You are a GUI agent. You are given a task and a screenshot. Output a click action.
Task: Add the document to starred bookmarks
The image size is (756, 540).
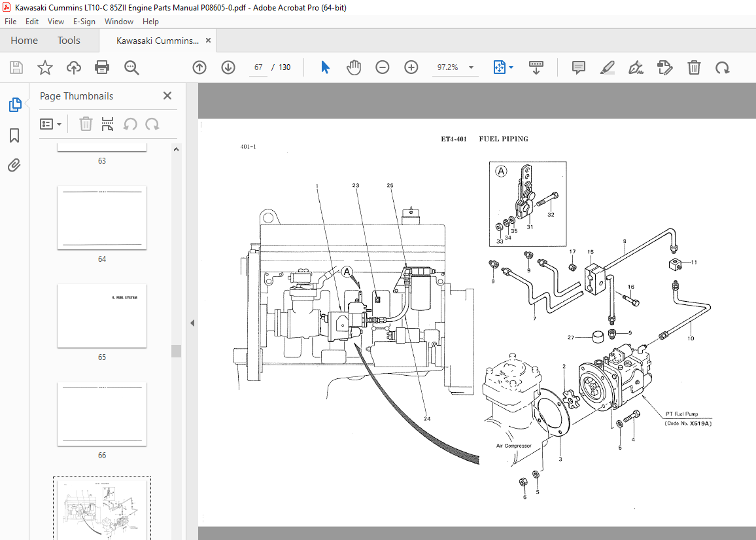(x=45, y=67)
